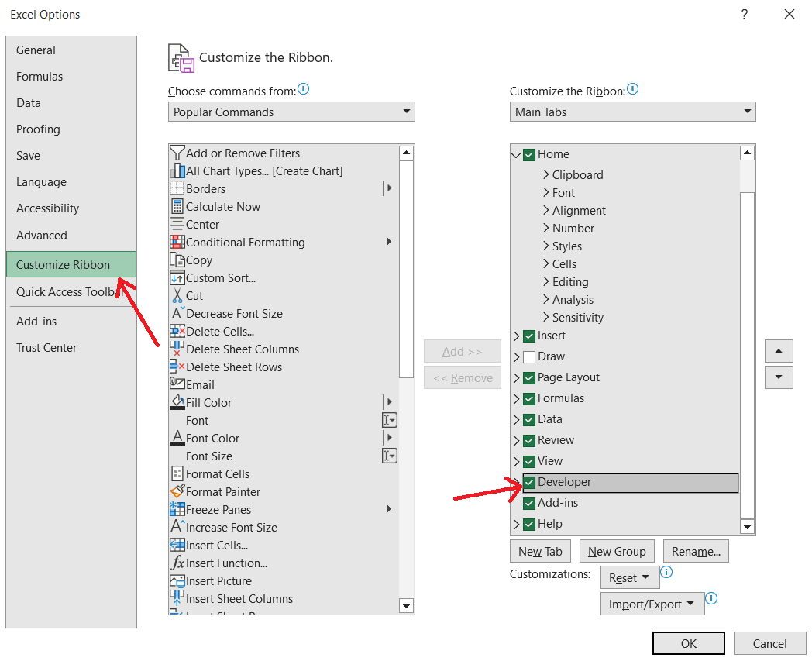Enable the Draw tab checkbox
Viewport: 812px width, 661px height.
pyautogui.click(x=528, y=357)
